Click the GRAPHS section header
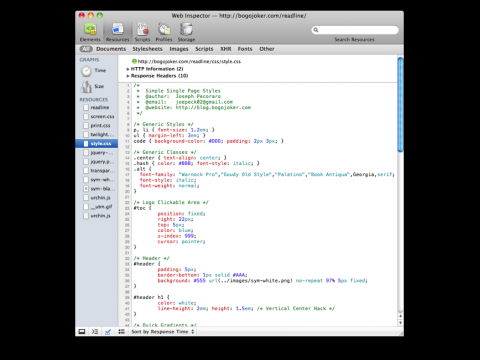The width and height of the screenshot is (480, 360). pyautogui.click(x=89, y=60)
